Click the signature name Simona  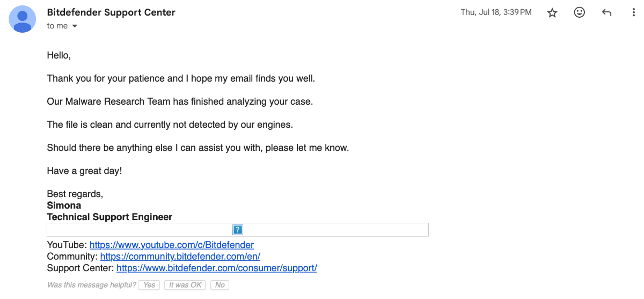64,205
